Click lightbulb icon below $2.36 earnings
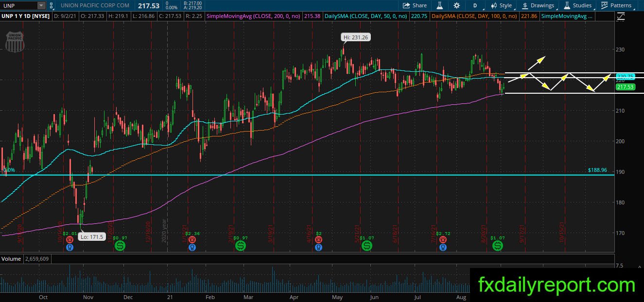 (192, 247)
